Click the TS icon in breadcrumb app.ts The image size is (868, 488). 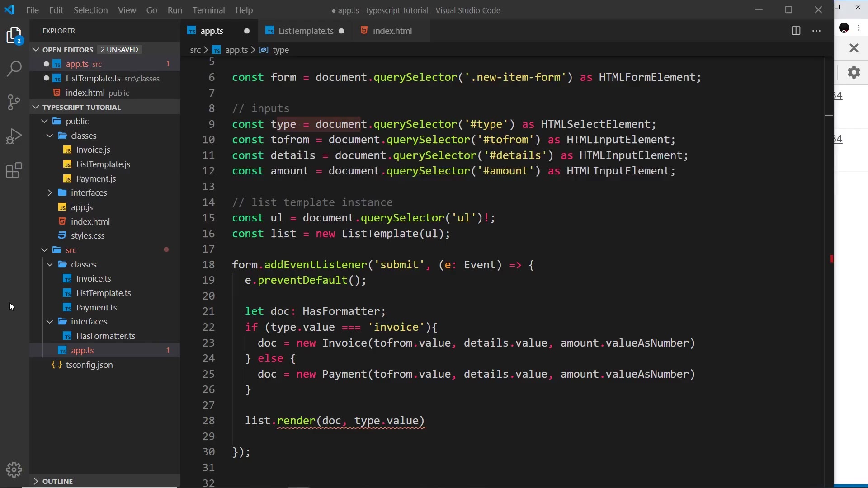coord(217,50)
